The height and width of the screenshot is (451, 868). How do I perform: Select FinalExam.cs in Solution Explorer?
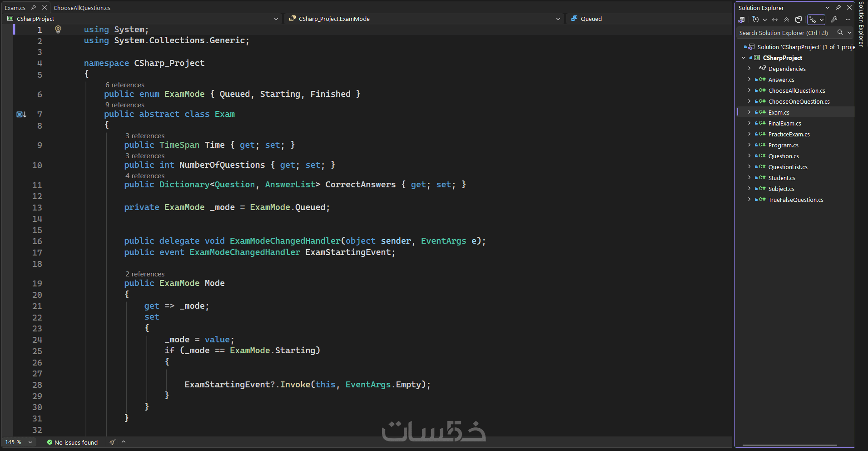point(784,123)
